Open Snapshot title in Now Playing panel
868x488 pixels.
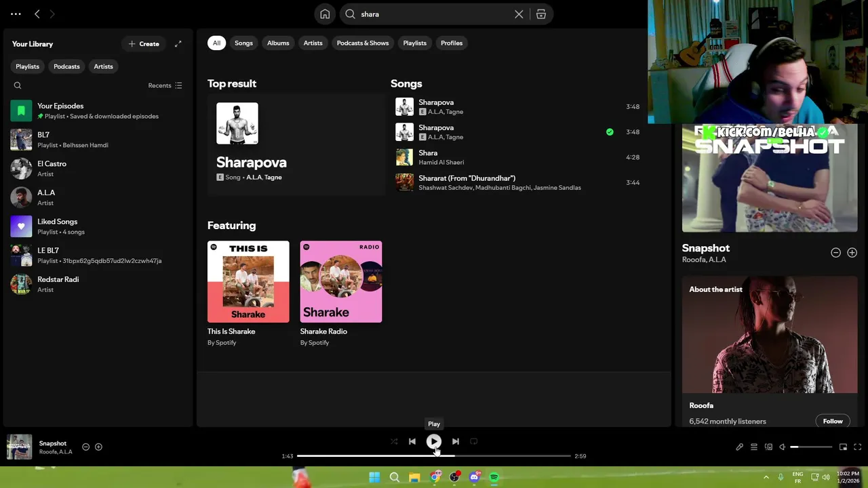point(706,248)
